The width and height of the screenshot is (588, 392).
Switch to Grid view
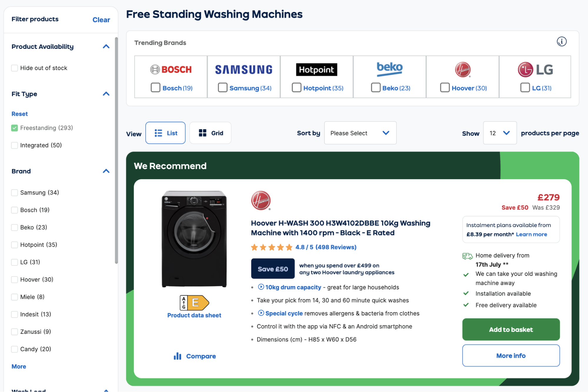tap(210, 133)
